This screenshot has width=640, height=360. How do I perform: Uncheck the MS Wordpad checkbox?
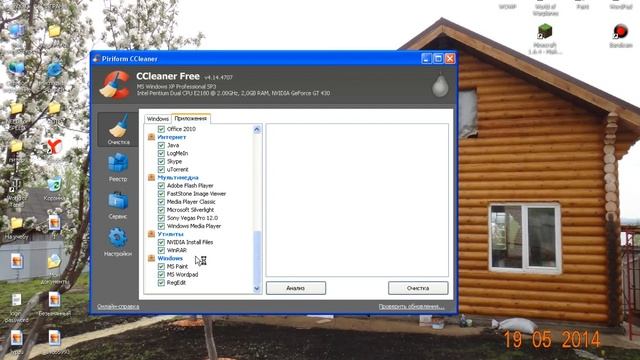tap(161, 275)
